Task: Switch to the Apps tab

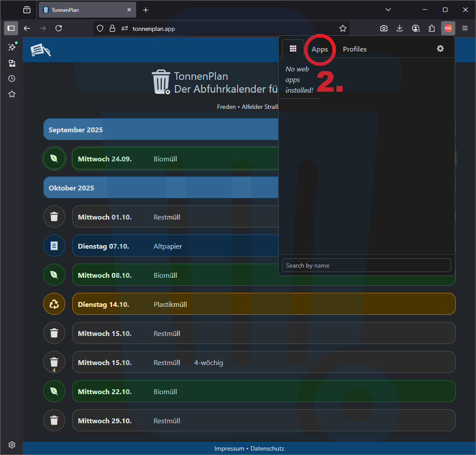Action: click(x=320, y=49)
